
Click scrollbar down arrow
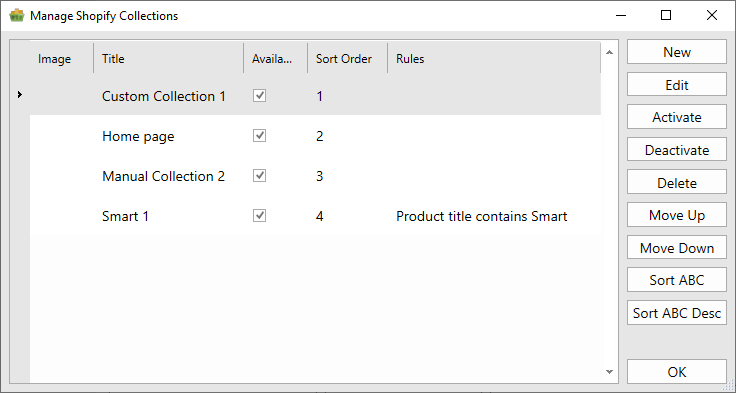click(609, 371)
